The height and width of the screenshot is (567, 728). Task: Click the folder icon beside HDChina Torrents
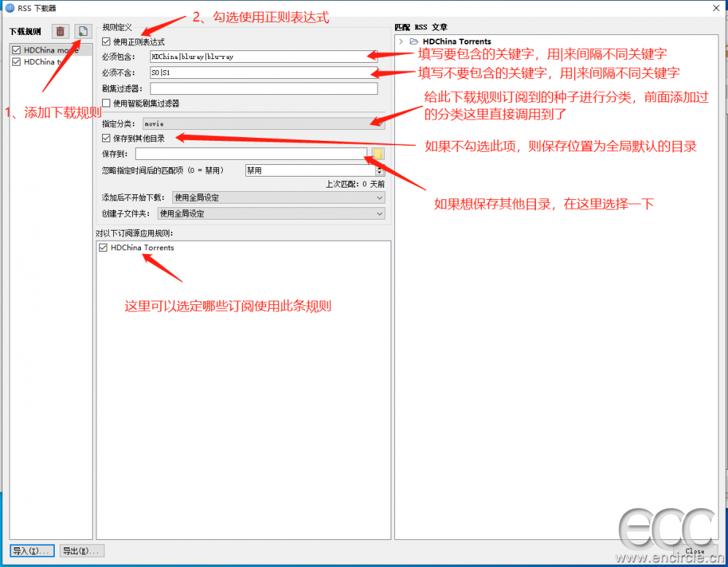click(x=414, y=42)
